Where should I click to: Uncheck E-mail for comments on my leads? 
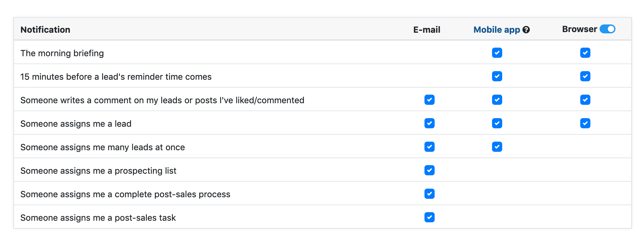429,100
